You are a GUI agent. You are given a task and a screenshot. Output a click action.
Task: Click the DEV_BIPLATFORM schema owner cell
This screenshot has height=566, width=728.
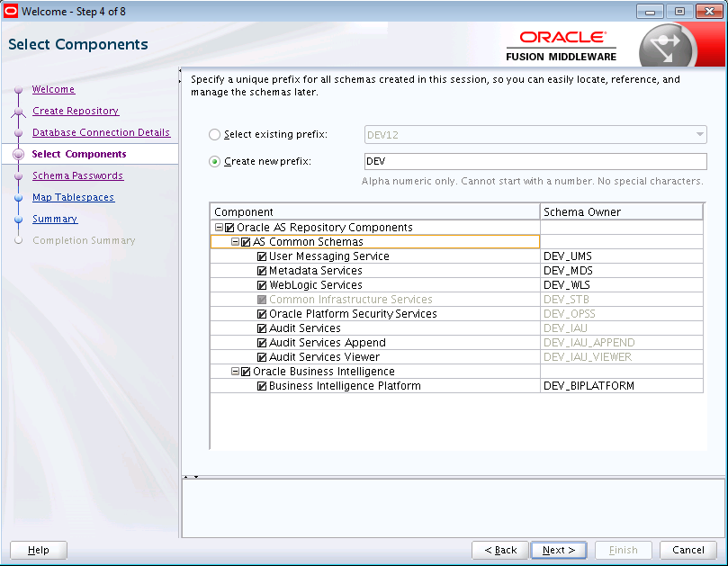click(x=622, y=386)
